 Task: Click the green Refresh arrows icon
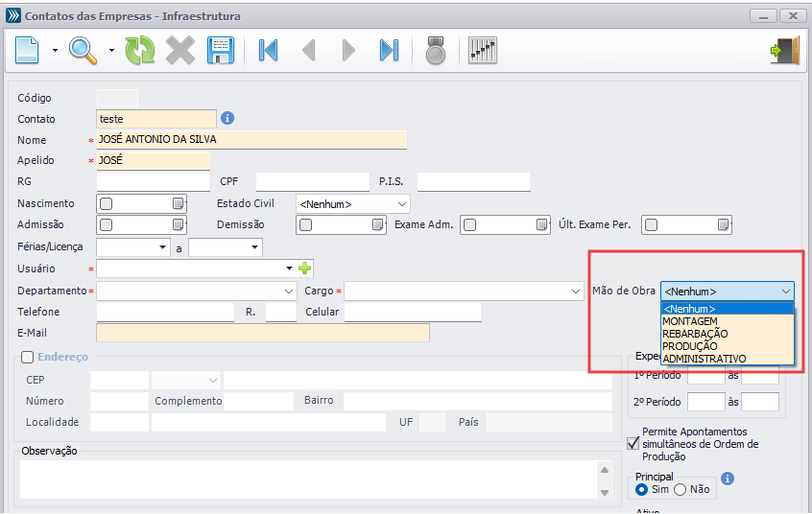tap(140, 50)
